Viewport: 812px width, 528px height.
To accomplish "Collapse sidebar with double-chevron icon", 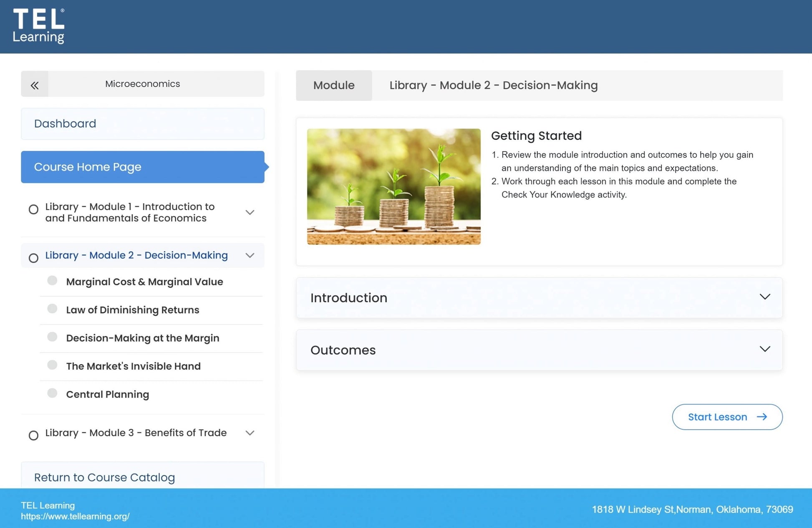I will pos(34,85).
